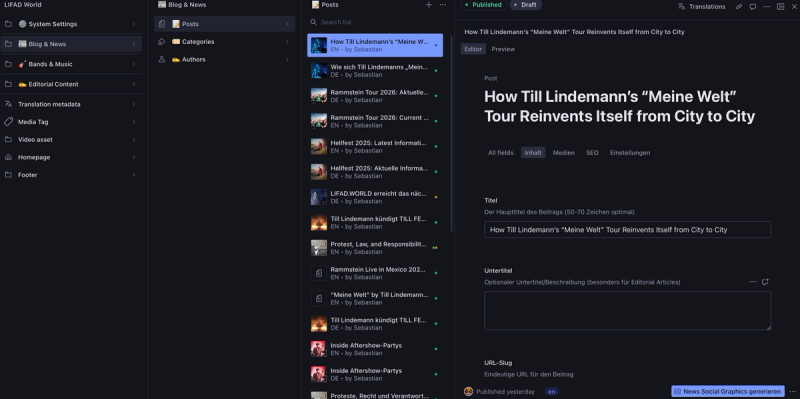Click Bands & Music folder icon
Screen dimensions: 800x399
click(8, 64)
